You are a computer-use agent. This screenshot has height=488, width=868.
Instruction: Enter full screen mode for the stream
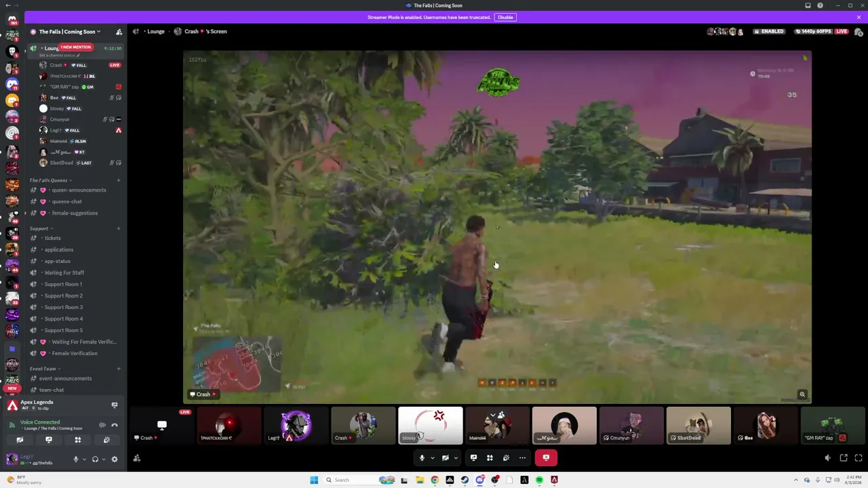pos(859,458)
